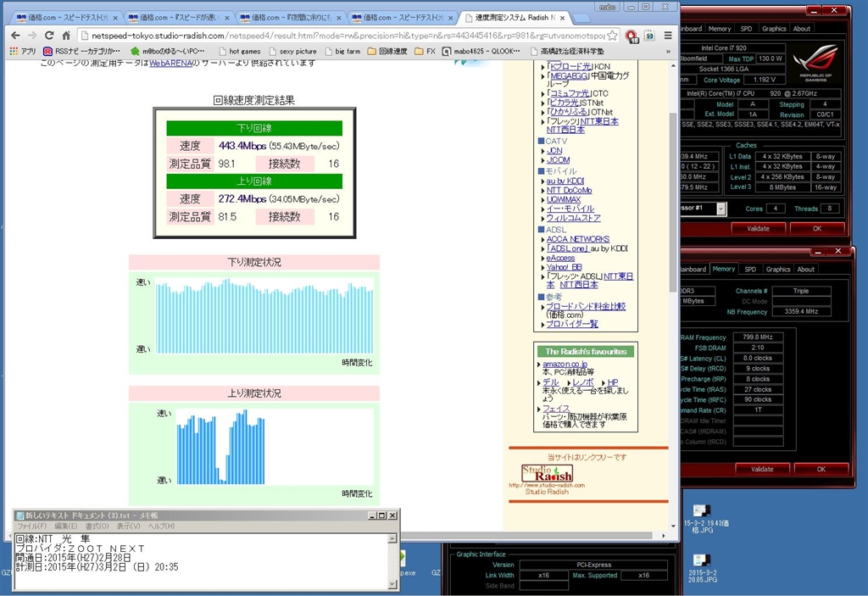The height and width of the screenshot is (596, 868).
Task: Open the mabo4625 QLOOK bookmark
Action: coord(481,51)
